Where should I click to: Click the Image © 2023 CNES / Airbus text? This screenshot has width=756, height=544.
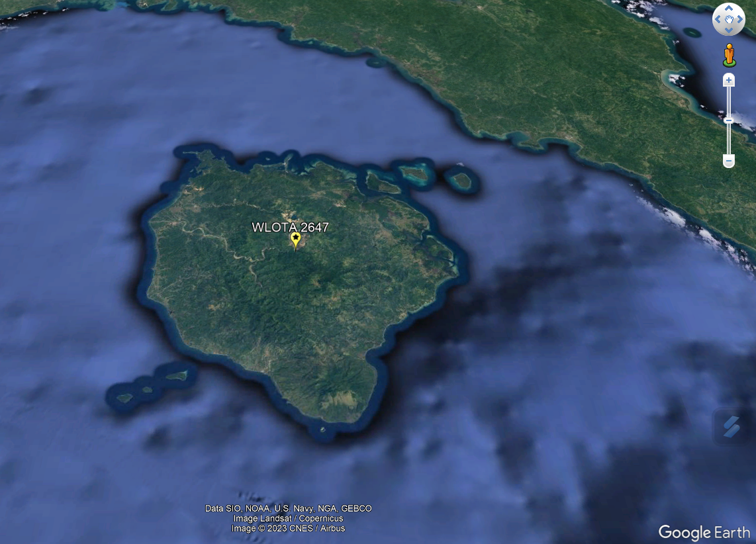tap(288, 528)
